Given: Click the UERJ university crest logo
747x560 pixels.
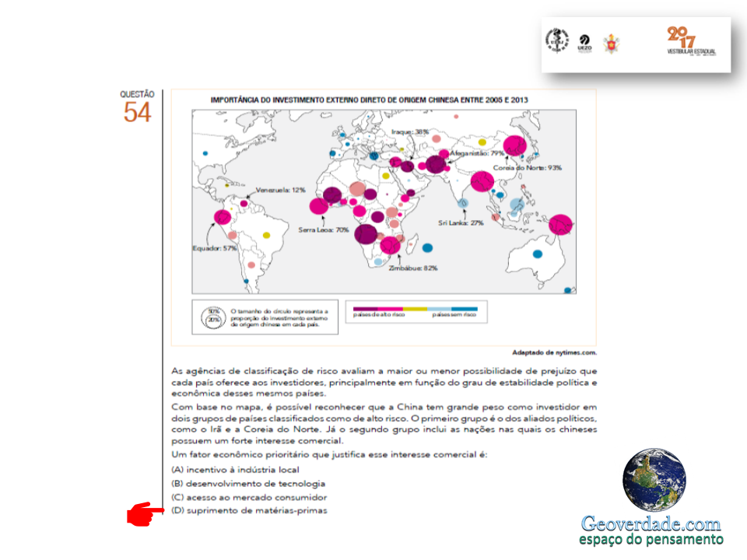Looking at the screenshot, I should pyautogui.click(x=557, y=40).
